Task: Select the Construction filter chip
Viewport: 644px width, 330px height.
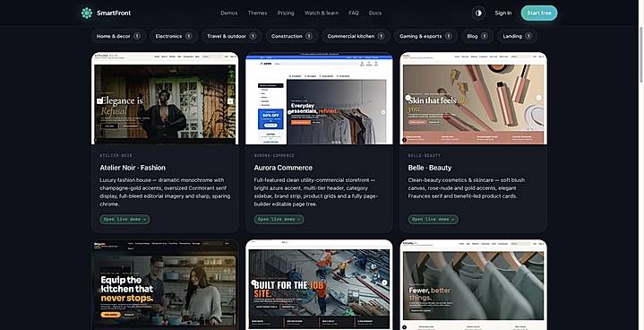Action: coord(291,36)
